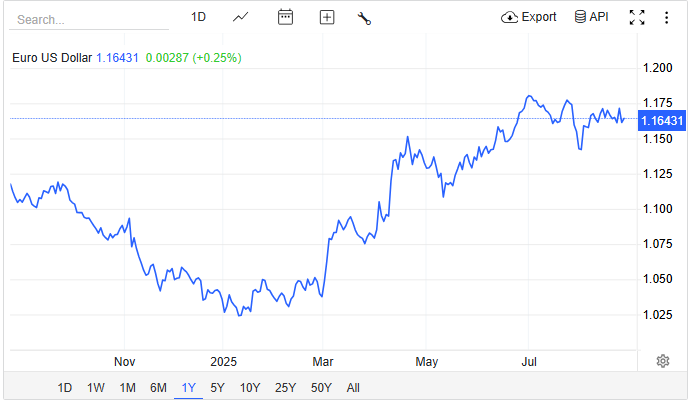Select the 5Y time range
The height and width of the screenshot is (407, 691).
(217, 388)
